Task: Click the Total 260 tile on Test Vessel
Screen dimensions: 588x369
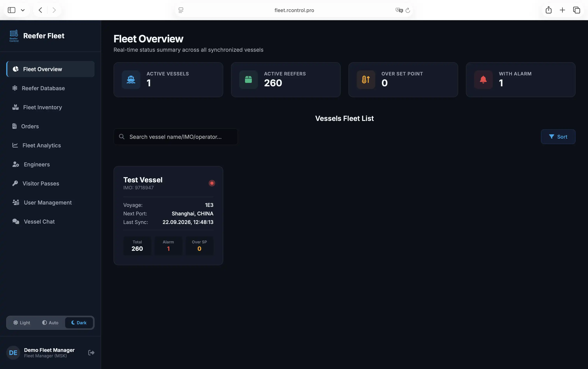Action: pos(137,246)
